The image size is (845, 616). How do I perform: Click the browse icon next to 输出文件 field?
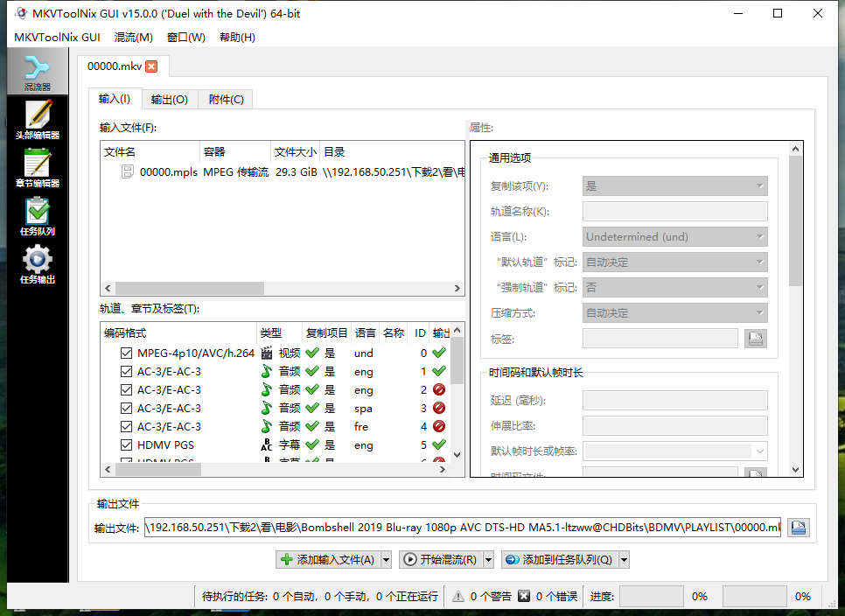point(798,527)
